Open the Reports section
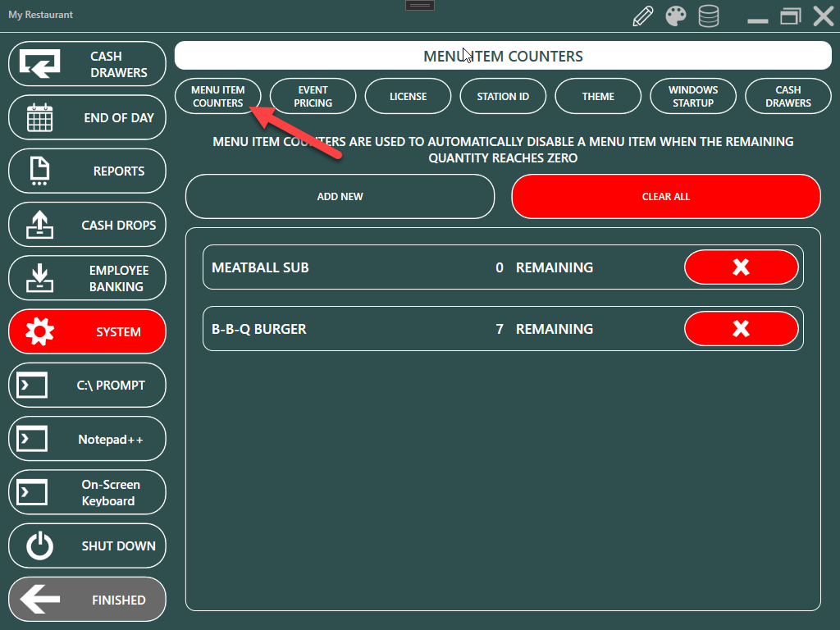Screen dimensions: 840x630 87,171
